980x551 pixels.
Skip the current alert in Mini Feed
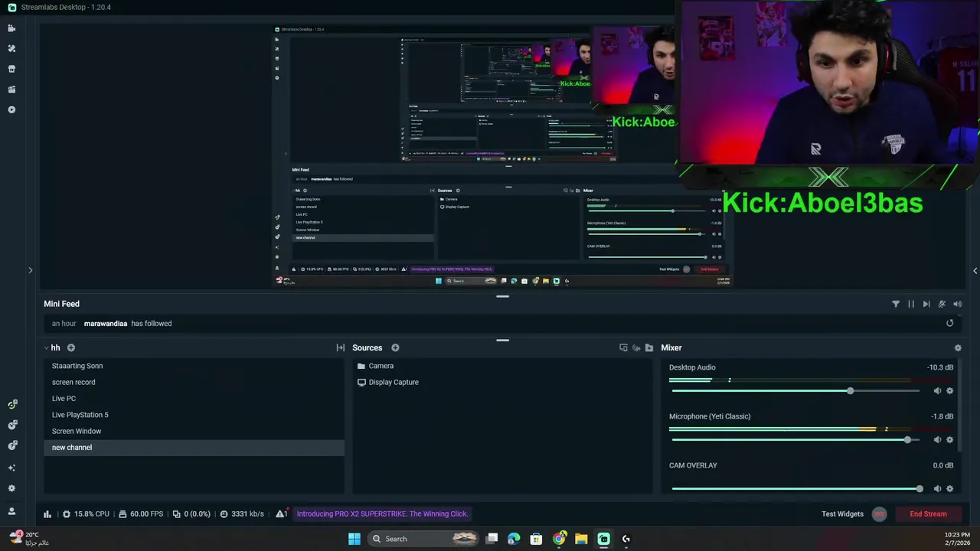point(926,304)
